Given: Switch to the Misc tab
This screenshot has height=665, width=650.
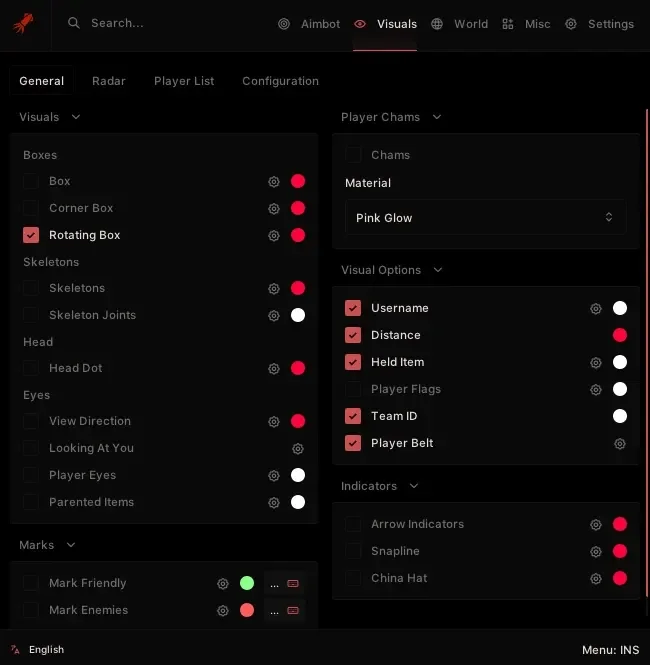Looking at the screenshot, I should pos(526,24).
